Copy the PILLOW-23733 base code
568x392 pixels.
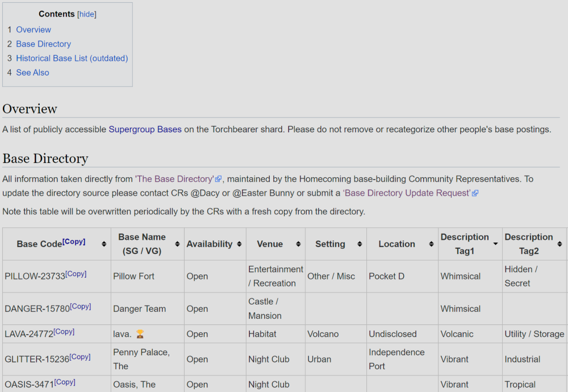(76, 274)
